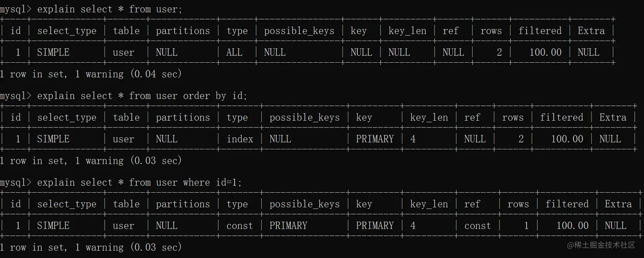This screenshot has height=258, width=644.
Task: Click 'SIMPLE' in the first result table
Action: [53, 52]
